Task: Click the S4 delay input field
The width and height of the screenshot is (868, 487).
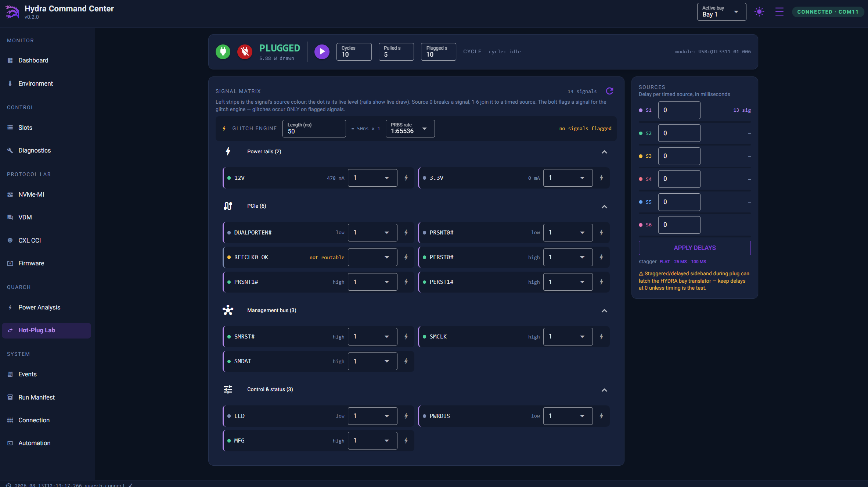Action: point(679,179)
